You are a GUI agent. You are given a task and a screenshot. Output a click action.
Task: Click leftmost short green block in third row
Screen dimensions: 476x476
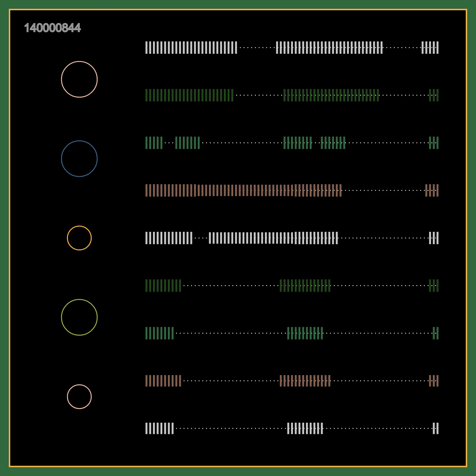click(154, 143)
